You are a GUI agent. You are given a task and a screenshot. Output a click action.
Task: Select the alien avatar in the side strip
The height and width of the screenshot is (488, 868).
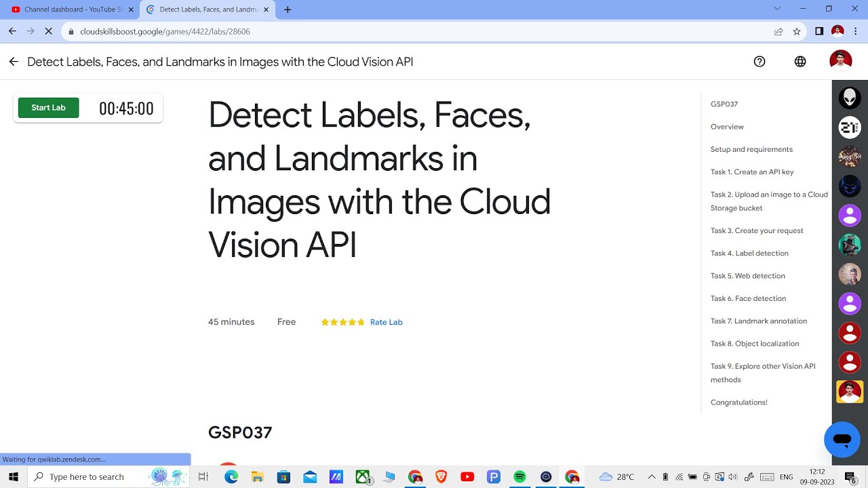(x=850, y=98)
